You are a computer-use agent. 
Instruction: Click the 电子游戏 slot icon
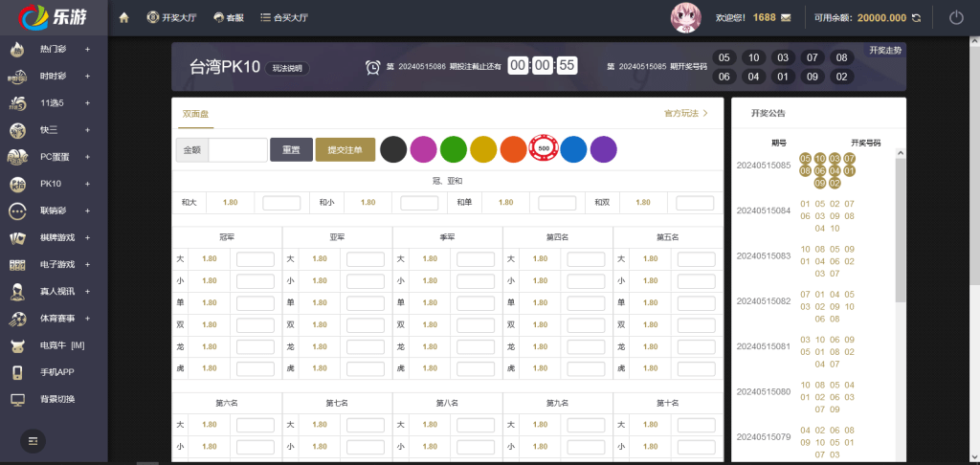click(17, 265)
